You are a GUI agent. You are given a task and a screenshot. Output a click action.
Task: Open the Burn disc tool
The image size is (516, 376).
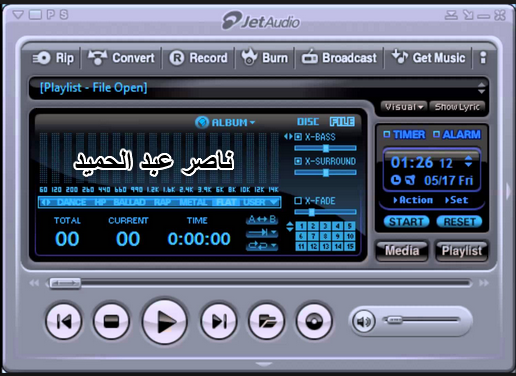coord(265,58)
